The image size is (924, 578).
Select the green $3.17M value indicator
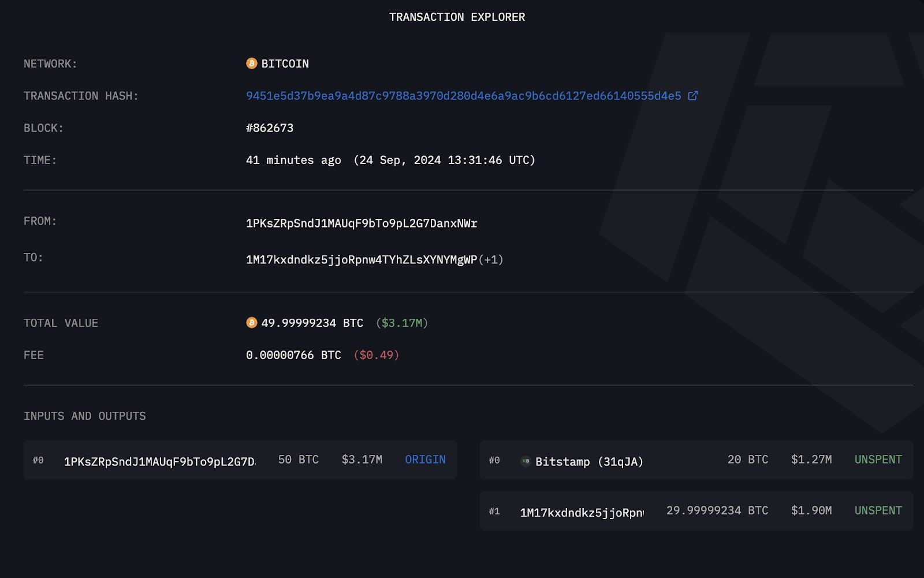pyautogui.click(x=403, y=323)
